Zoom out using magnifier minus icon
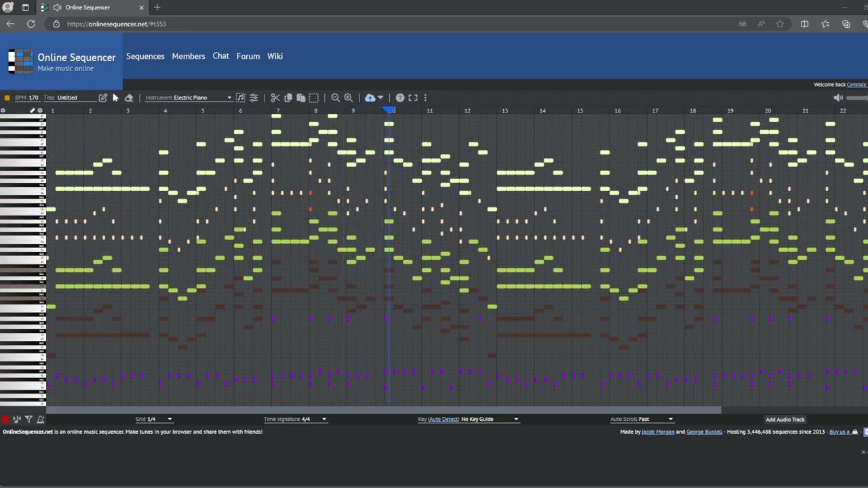 point(335,98)
